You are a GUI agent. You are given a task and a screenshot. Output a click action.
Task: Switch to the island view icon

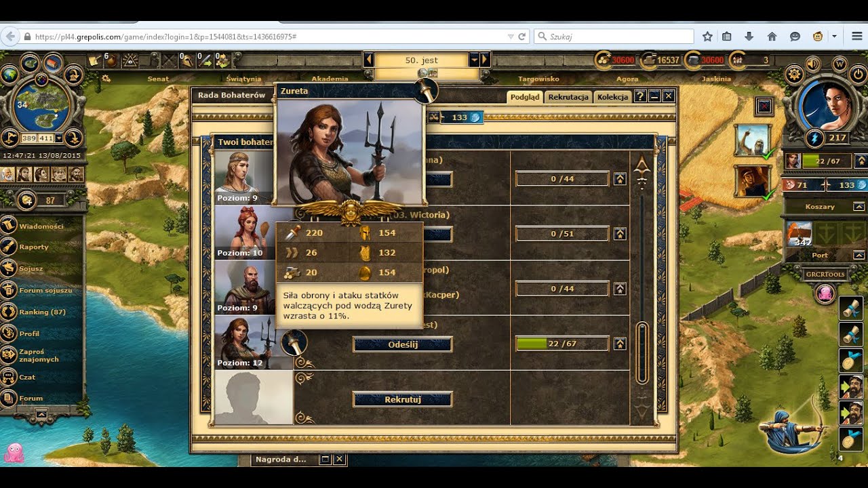coord(30,63)
